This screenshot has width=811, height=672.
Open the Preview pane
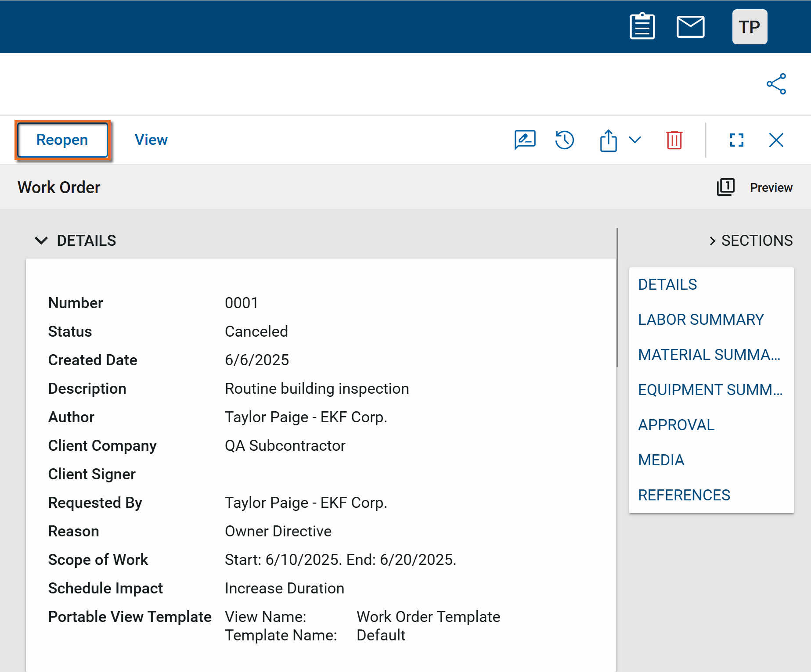click(755, 187)
